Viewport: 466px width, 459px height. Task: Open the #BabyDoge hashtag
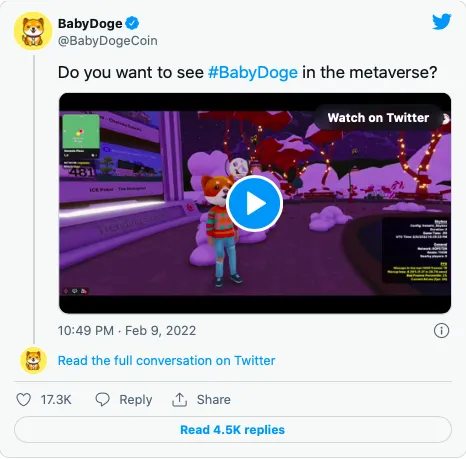[253, 72]
